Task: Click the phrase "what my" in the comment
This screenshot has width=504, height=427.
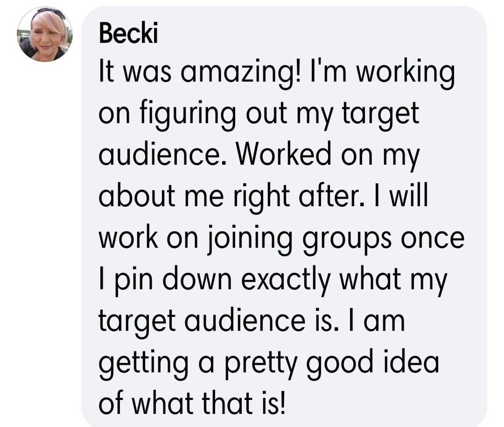Action: click(x=393, y=278)
